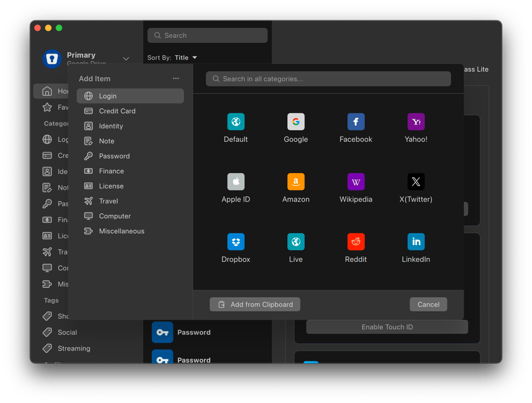
Task: Click the Identity icon in sidebar
Action: coord(47,171)
